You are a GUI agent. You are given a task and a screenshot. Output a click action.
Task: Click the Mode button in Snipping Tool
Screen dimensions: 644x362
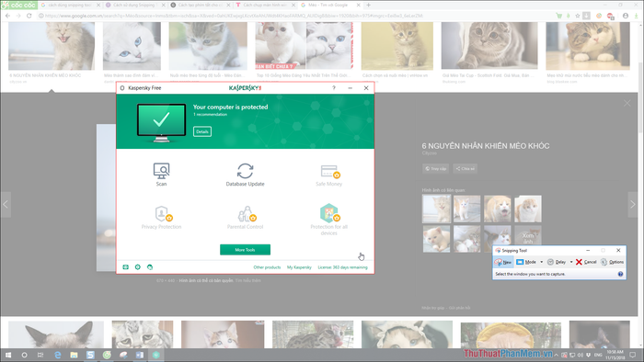[x=526, y=262]
